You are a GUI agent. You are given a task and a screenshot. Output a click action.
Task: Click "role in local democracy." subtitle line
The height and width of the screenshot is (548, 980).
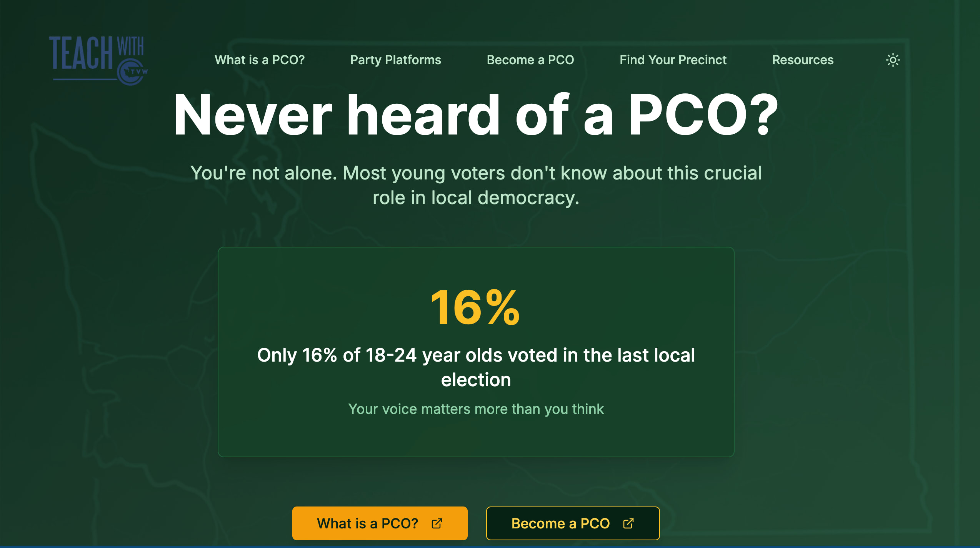(476, 198)
